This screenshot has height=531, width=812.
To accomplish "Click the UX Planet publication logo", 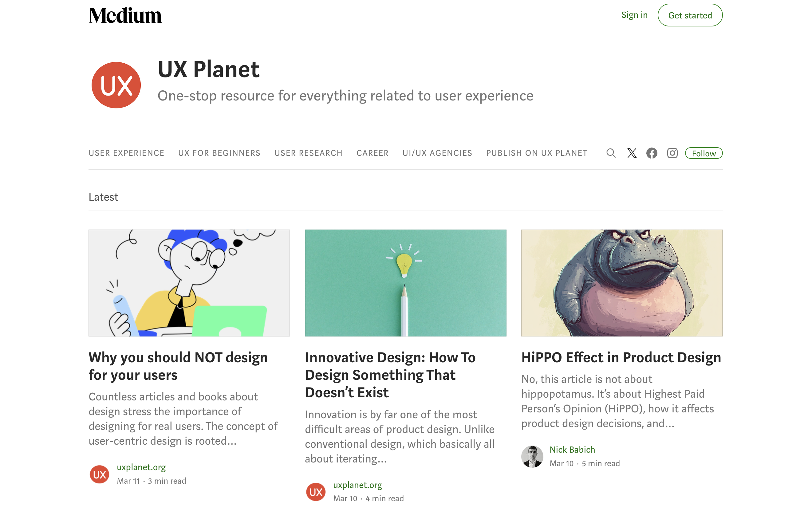I will pyautogui.click(x=116, y=84).
